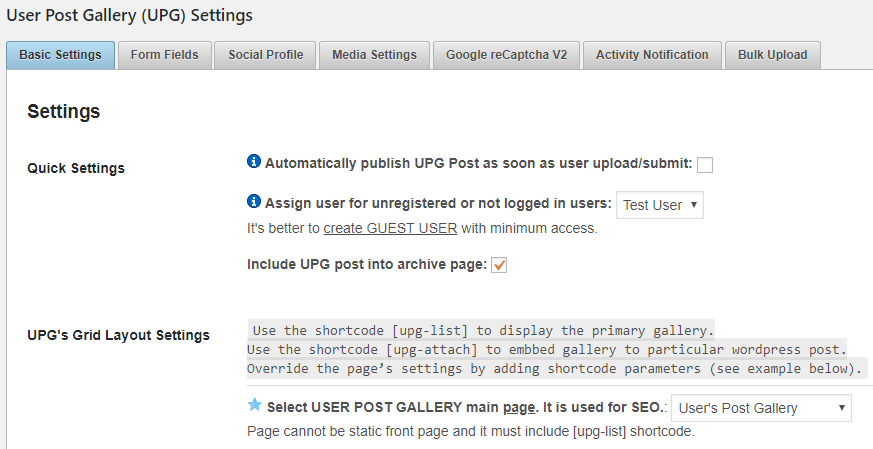Switch to the Bulk Upload tab

[773, 55]
